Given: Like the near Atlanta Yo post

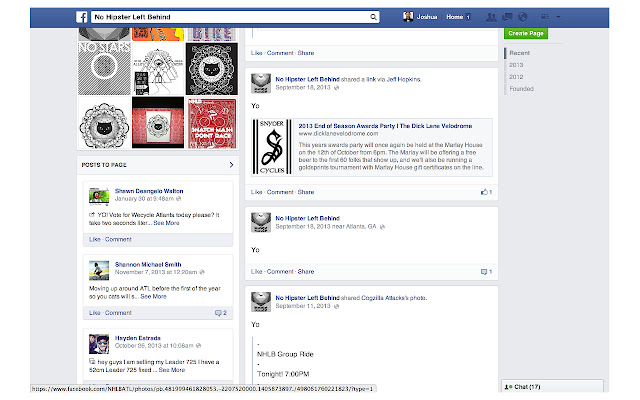Looking at the screenshot, I should pos(256,271).
